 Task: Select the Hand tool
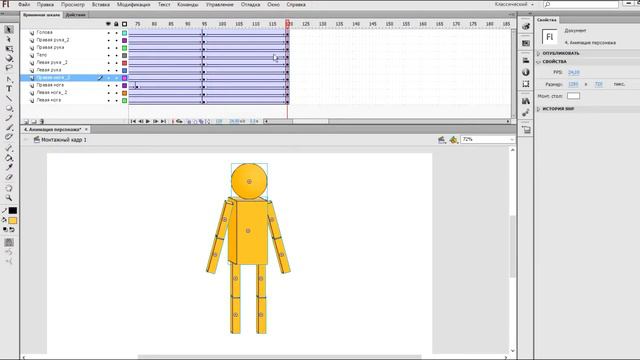tap(9, 188)
